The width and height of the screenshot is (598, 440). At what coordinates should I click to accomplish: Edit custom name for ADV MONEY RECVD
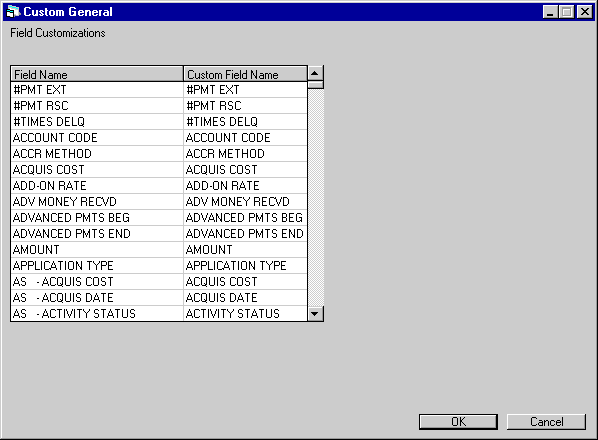pyautogui.click(x=245, y=202)
